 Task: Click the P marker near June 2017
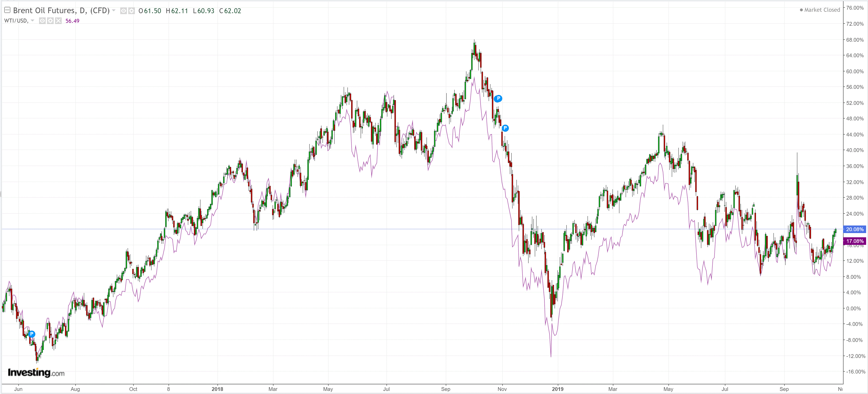pos(32,334)
